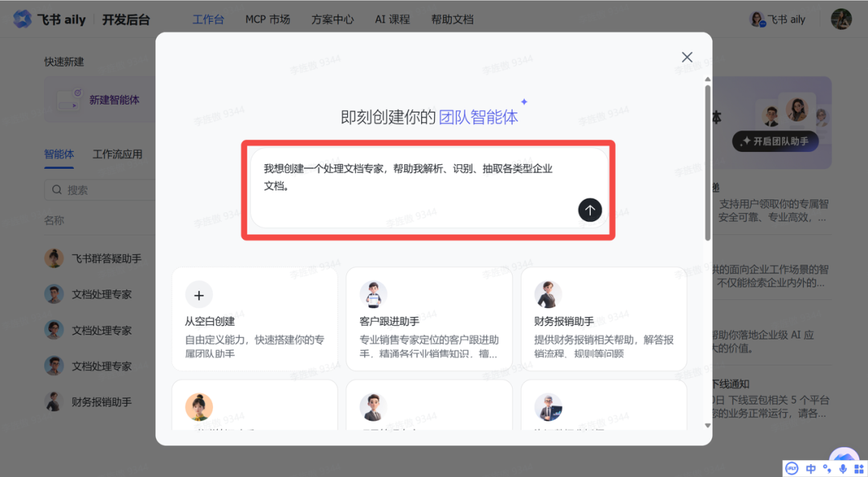Select the 财务报销助手 template title

[x=563, y=321]
